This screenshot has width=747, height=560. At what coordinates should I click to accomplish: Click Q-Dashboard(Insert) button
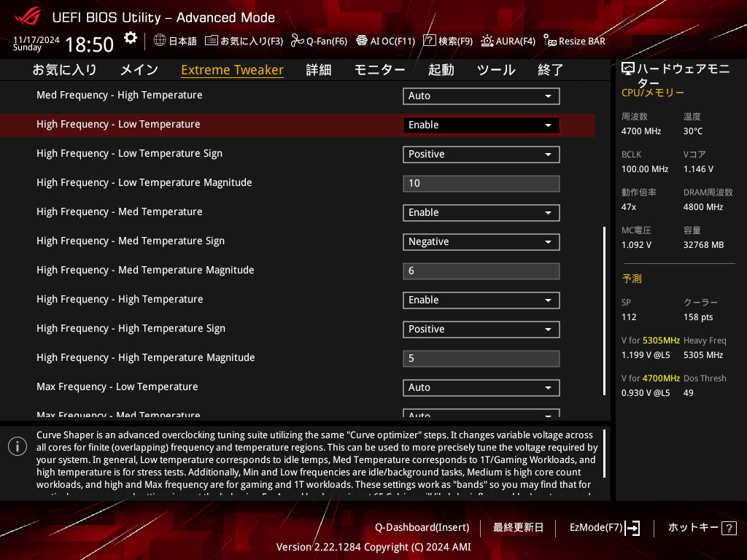click(x=422, y=528)
